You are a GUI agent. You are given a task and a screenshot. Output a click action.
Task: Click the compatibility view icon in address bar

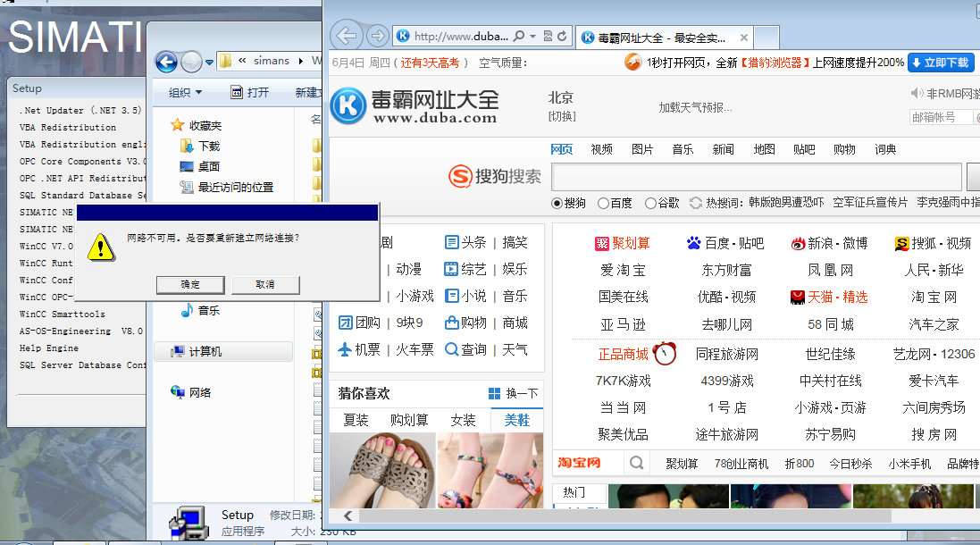coord(548,37)
